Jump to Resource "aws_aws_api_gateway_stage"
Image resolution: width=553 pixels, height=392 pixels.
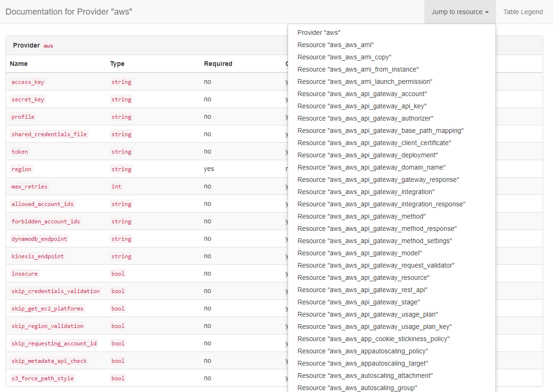[x=391, y=302]
